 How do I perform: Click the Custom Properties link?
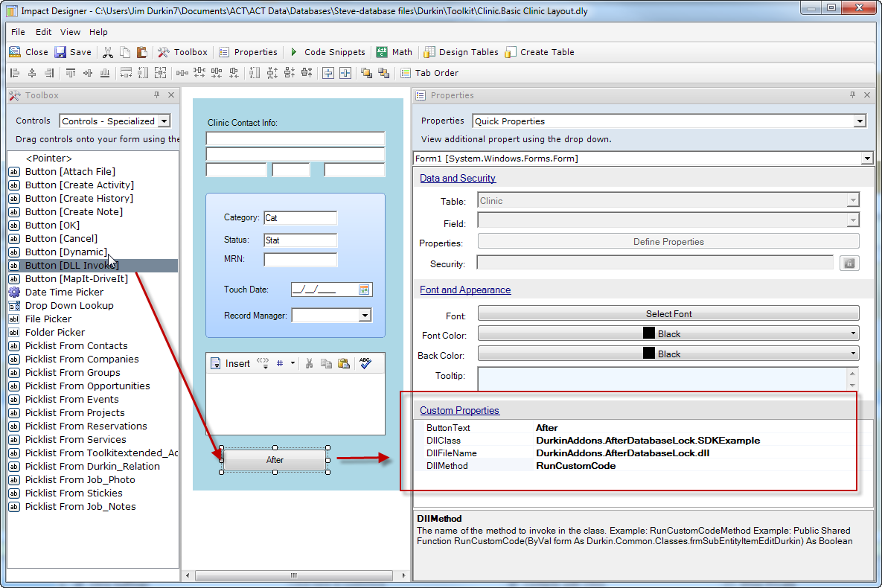point(459,410)
